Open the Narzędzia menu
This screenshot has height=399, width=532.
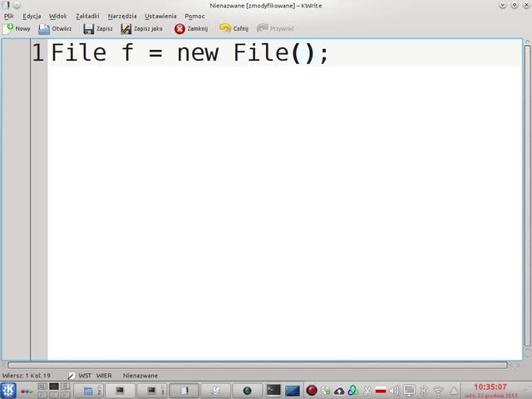coord(122,16)
